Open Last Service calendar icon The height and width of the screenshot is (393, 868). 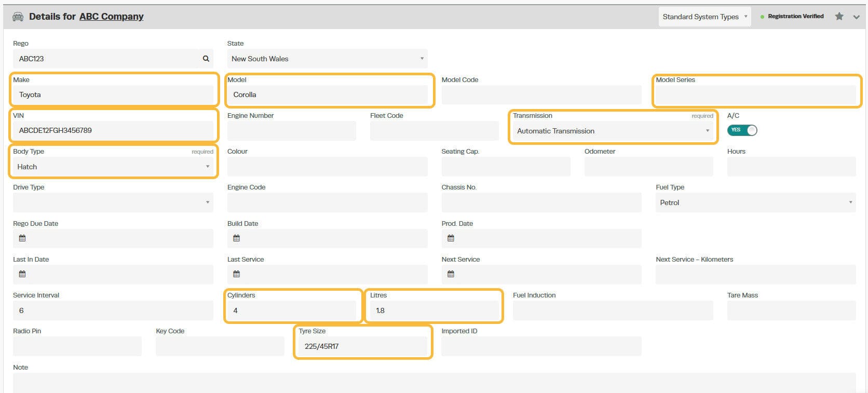tap(237, 274)
